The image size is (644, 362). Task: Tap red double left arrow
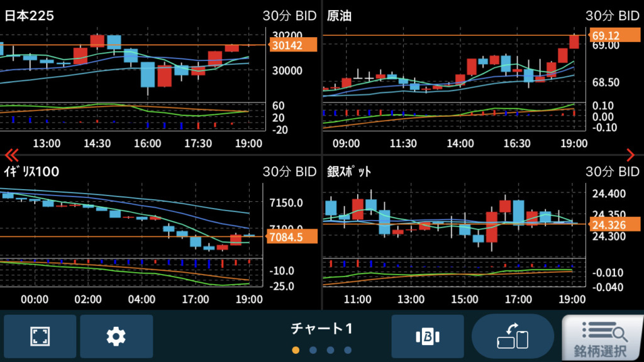point(12,155)
